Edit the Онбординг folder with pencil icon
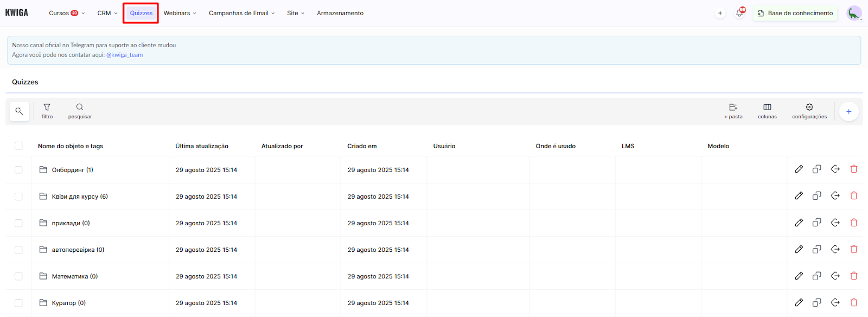This screenshot has height=317, width=868. coord(799,169)
